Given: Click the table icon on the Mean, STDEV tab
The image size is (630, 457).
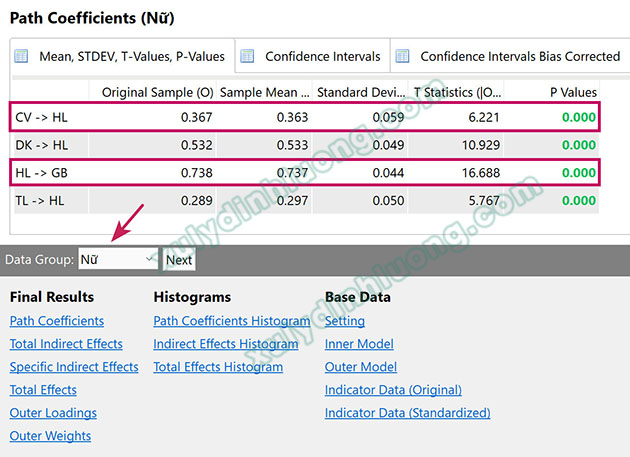Looking at the screenshot, I should 21,57.
